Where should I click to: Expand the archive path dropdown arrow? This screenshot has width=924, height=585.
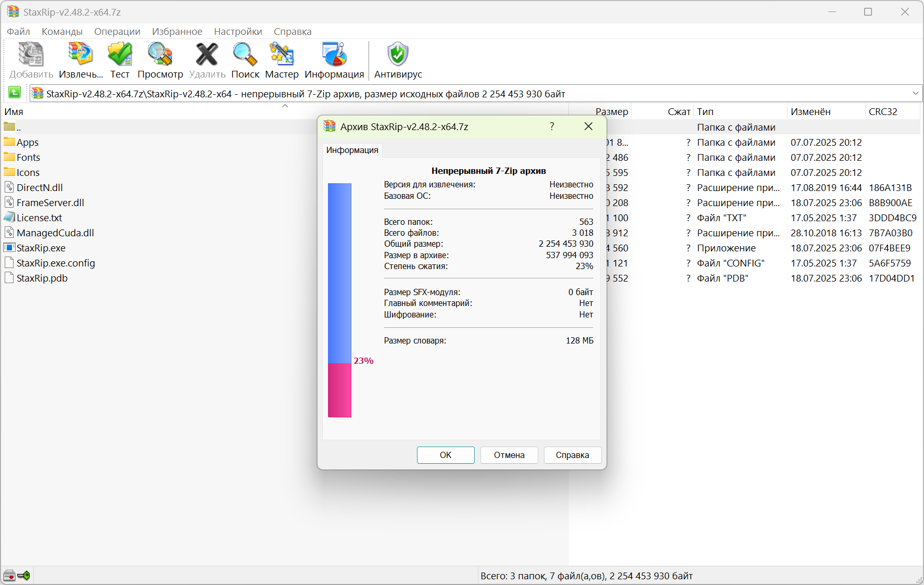coord(916,93)
